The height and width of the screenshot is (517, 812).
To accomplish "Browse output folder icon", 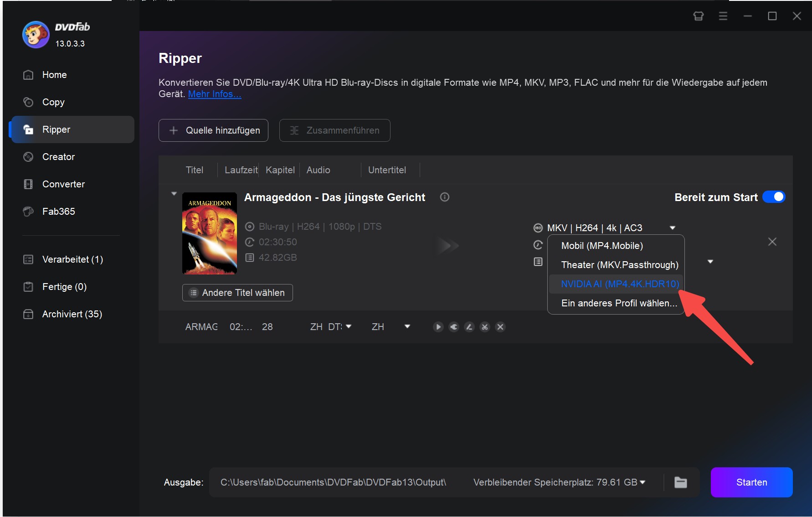I will [x=681, y=482].
